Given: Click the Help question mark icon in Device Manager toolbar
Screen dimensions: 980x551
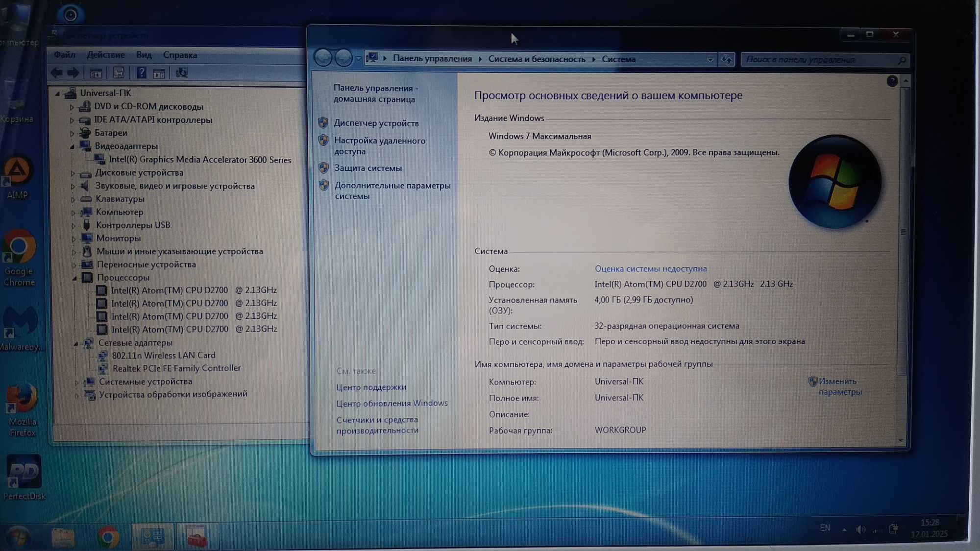Looking at the screenshot, I should point(141,73).
